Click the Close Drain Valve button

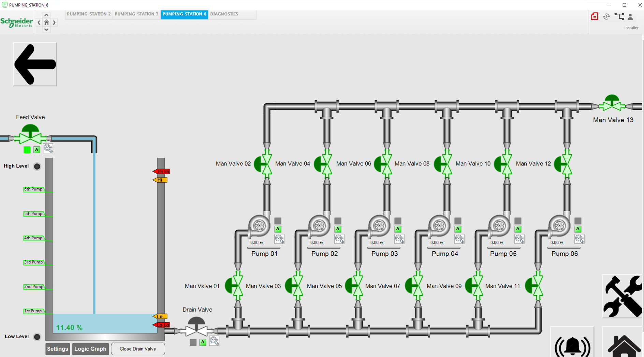click(x=138, y=349)
